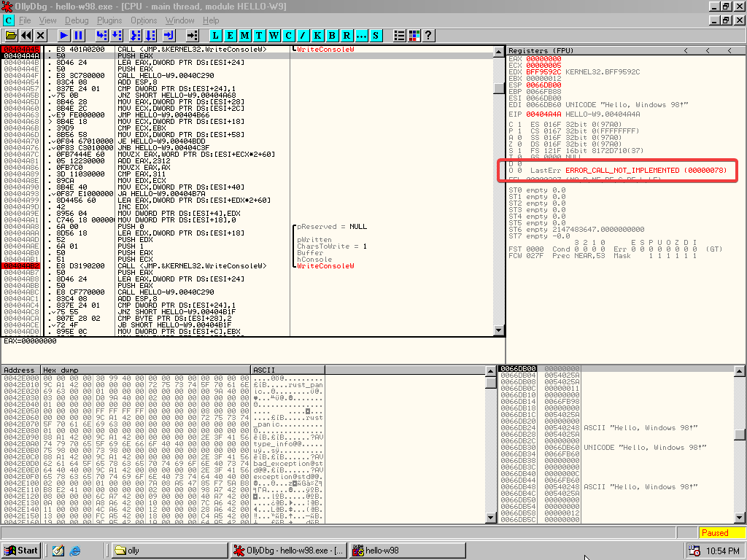This screenshot has width=747, height=560.
Task: Open the Windows Start menu
Action: pyautogui.click(x=21, y=551)
